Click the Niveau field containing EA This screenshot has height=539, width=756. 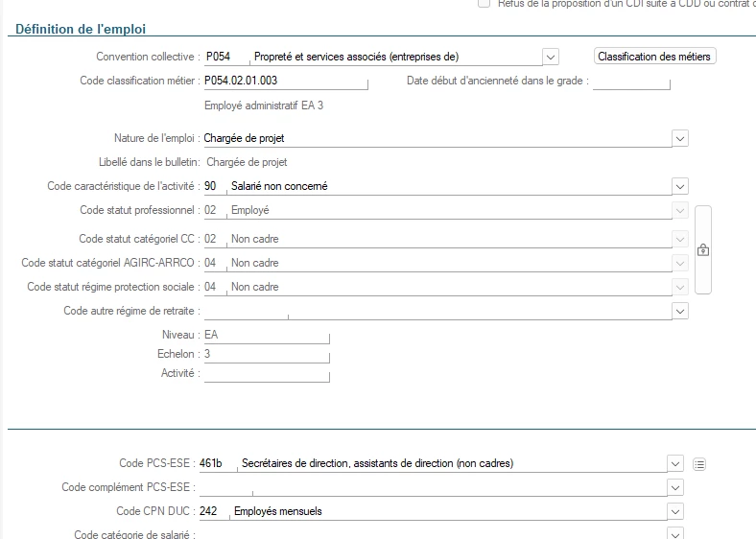click(267, 335)
